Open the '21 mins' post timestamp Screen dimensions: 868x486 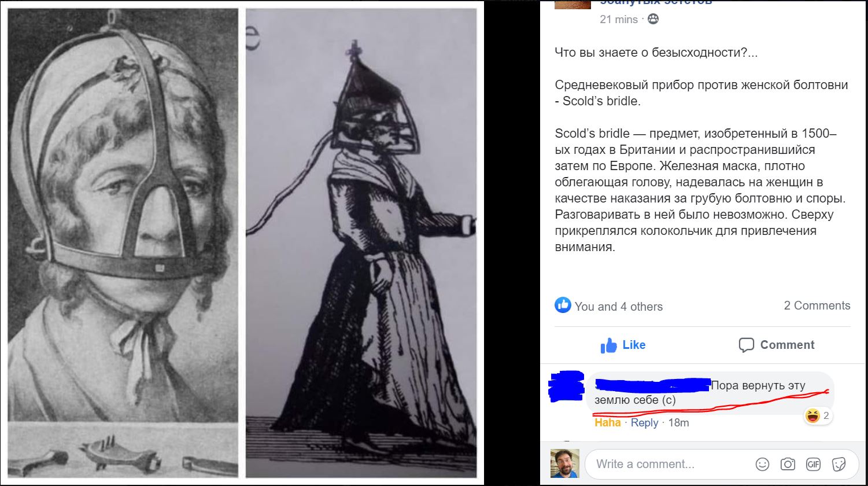(x=619, y=19)
